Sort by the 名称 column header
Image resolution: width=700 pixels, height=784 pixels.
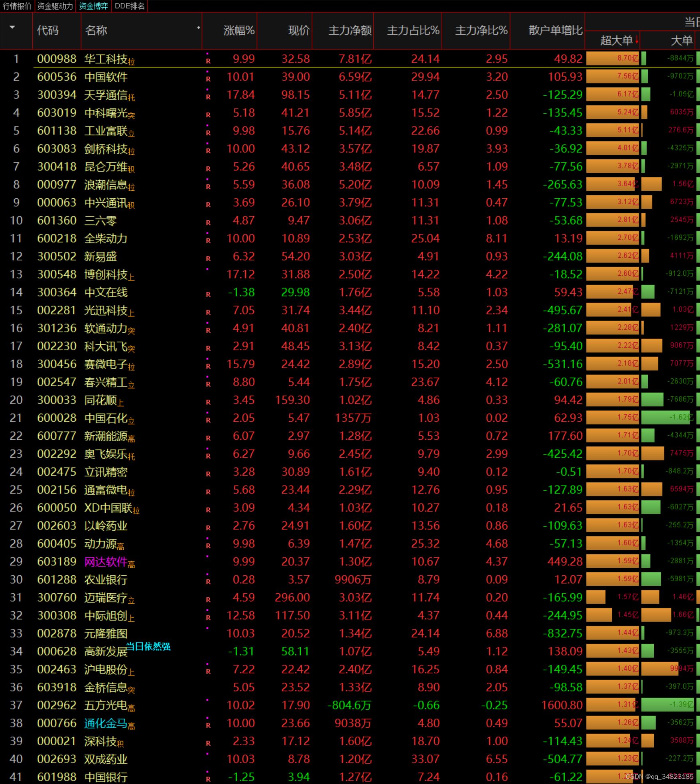tap(96, 31)
